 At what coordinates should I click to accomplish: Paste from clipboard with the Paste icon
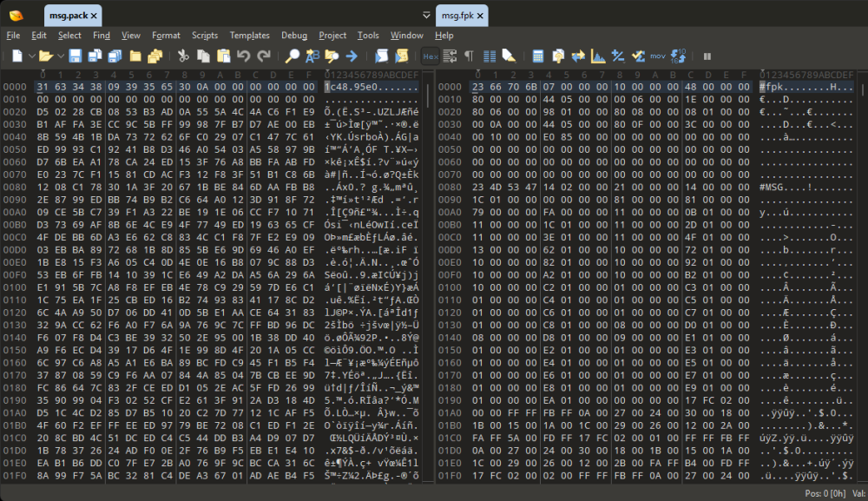coord(224,56)
